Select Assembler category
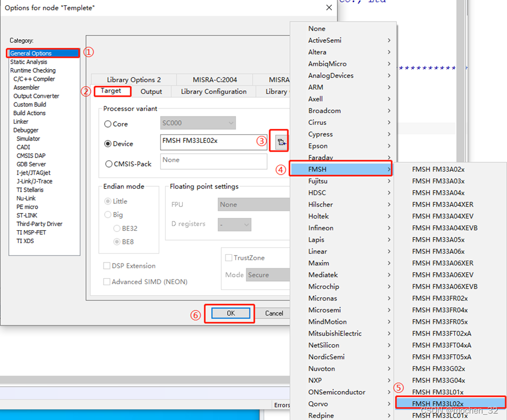 click(x=26, y=87)
